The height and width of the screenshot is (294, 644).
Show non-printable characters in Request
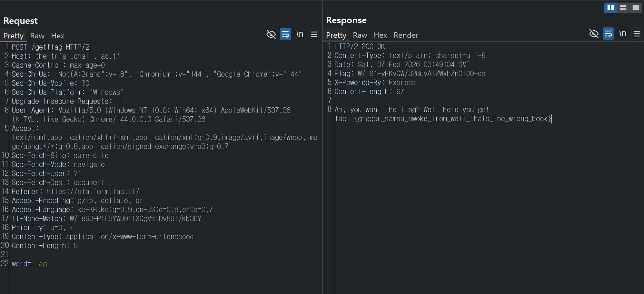click(300, 34)
